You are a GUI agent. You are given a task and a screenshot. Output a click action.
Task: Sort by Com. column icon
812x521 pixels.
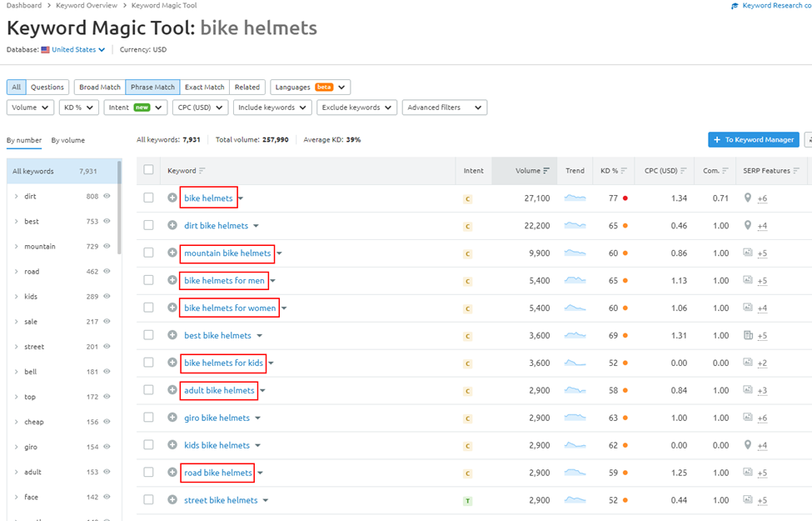(x=725, y=171)
